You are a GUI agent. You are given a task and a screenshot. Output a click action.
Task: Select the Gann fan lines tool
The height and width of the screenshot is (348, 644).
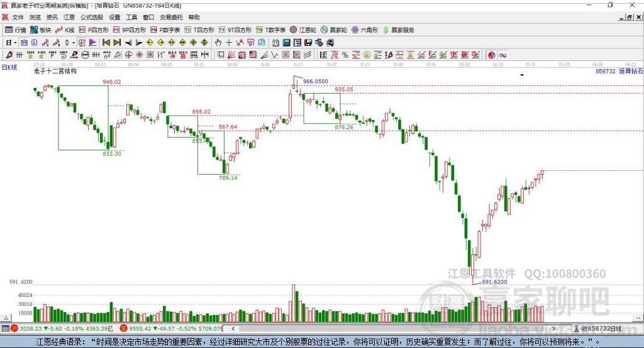pos(231,55)
